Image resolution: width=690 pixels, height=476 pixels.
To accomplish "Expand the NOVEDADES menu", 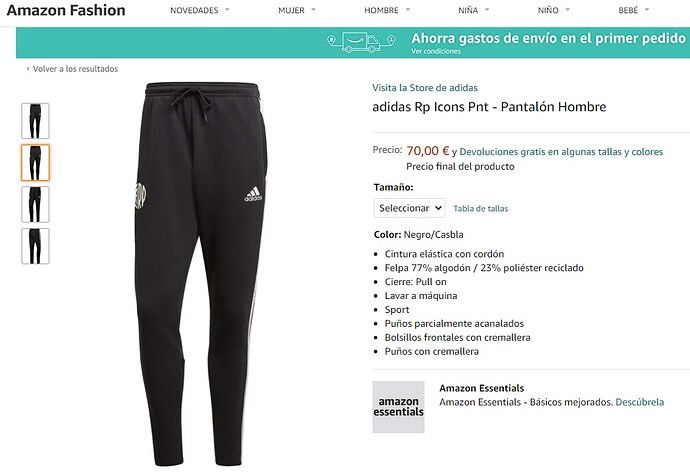I will [200, 10].
